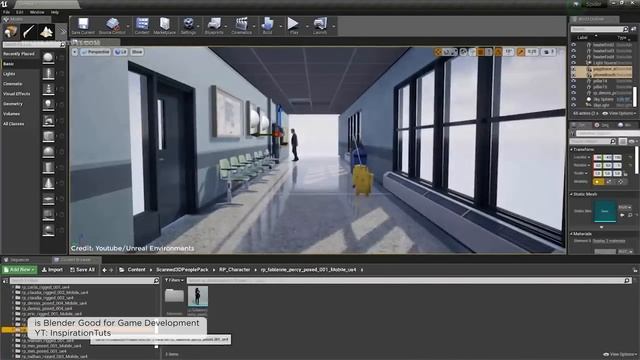Open Source Control from the toolbar
640x360 pixels.
(x=112, y=24)
